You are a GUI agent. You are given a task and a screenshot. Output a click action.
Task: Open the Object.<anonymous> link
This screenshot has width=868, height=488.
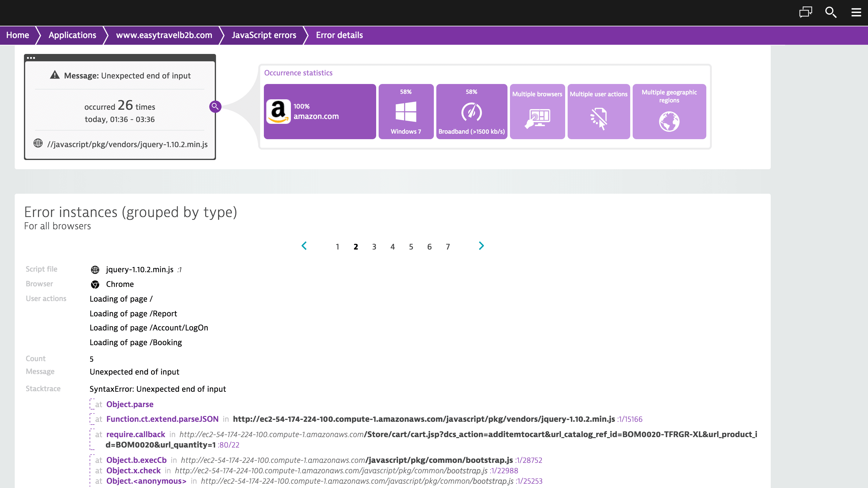point(146,481)
